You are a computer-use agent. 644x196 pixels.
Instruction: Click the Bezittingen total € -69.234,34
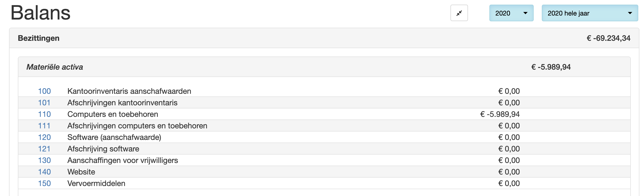pos(608,38)
